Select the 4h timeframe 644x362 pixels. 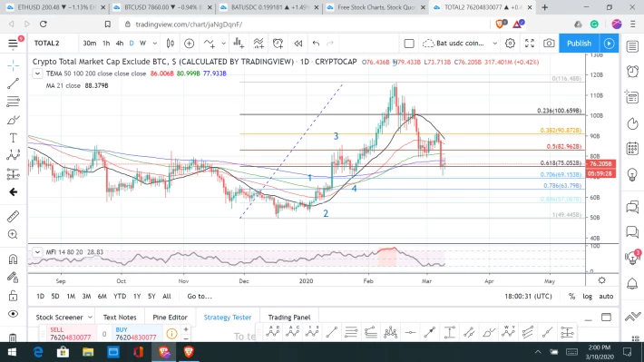pos(120,44)
